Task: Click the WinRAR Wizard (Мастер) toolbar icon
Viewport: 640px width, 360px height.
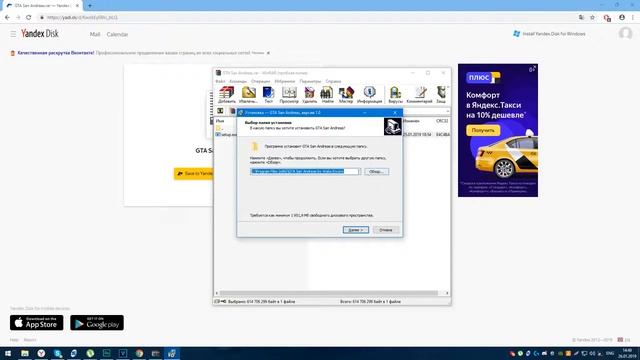Action: [x=346, y=95]
